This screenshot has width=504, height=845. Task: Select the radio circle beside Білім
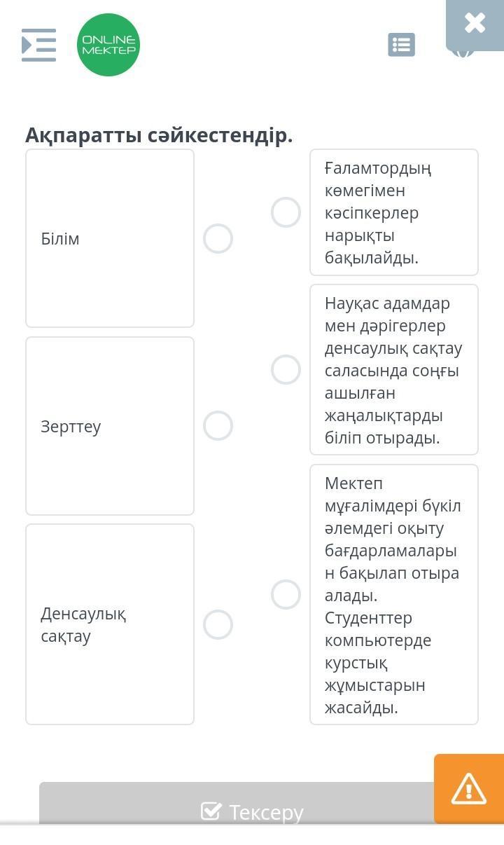click(218, 239)
